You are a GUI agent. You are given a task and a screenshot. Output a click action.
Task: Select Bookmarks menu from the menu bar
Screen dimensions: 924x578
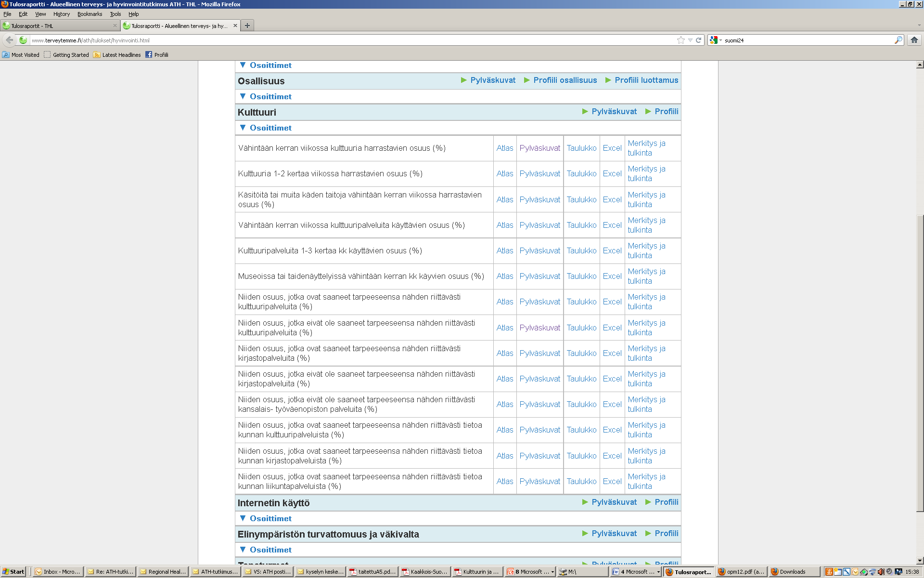tap(85, 14)
